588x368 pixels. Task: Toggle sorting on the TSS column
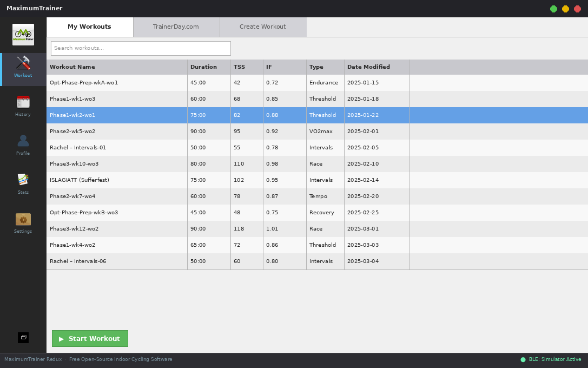(240, 67)
